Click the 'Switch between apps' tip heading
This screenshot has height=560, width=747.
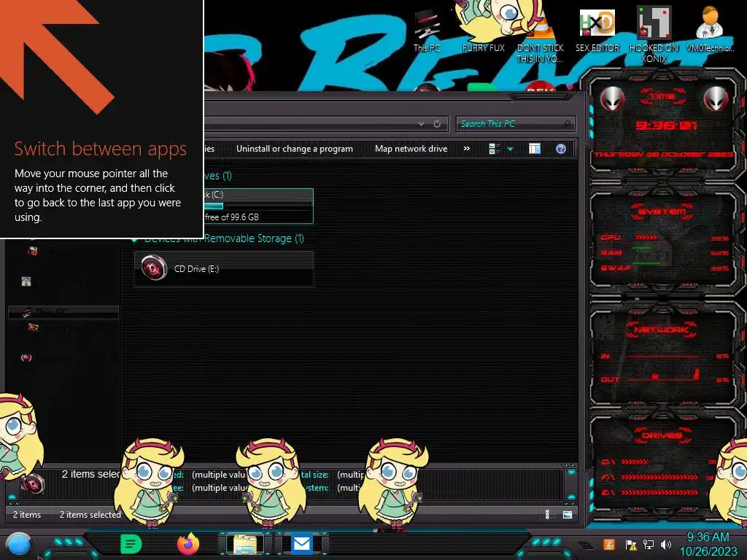point(100,149)
